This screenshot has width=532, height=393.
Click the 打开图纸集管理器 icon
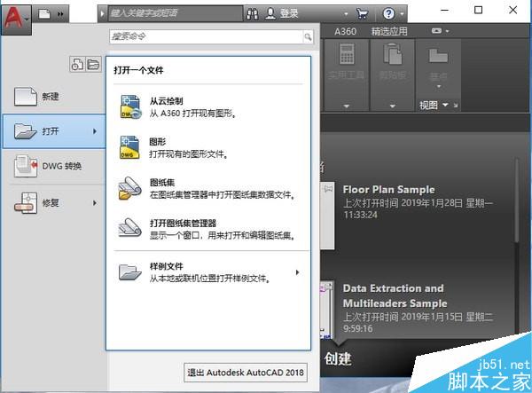pyautogui.click(x=129, y=228)
